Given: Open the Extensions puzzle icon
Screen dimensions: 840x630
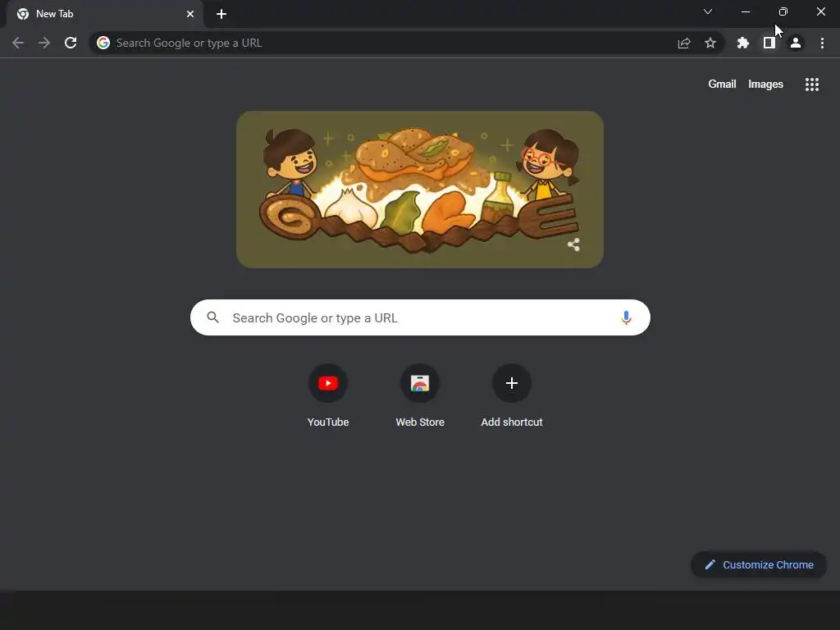Looking at the screenshot, I should click(x=743, y=43).
